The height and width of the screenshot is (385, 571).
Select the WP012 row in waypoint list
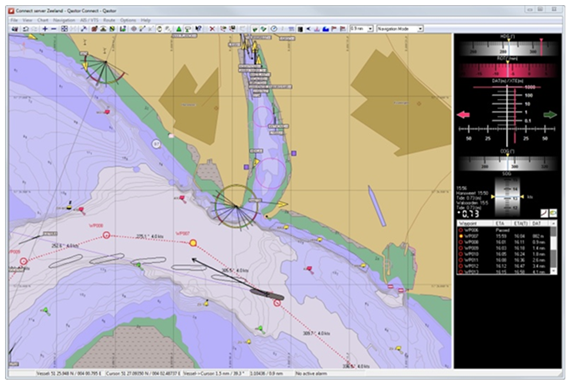[x=504, y=266]
